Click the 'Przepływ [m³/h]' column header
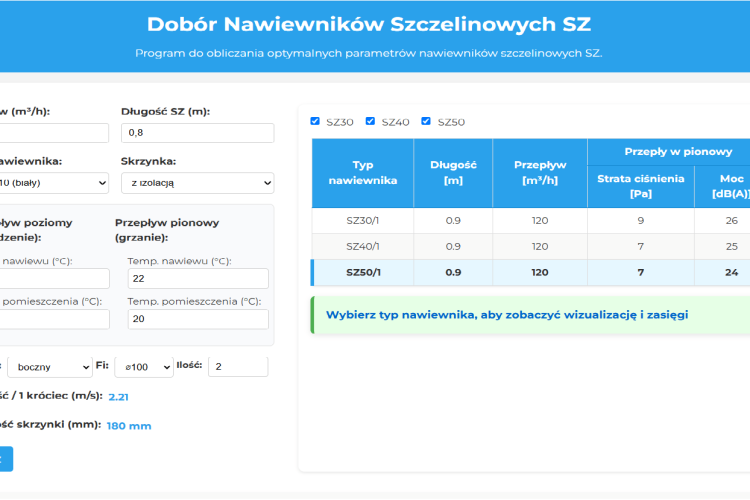The height and width of the screenshot is (500, 750). pos(540,173)
